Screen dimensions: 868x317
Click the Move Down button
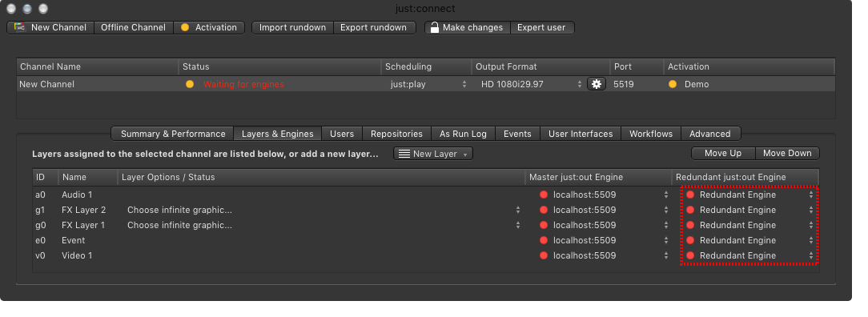pyautogui.click(x=787, y=153)
